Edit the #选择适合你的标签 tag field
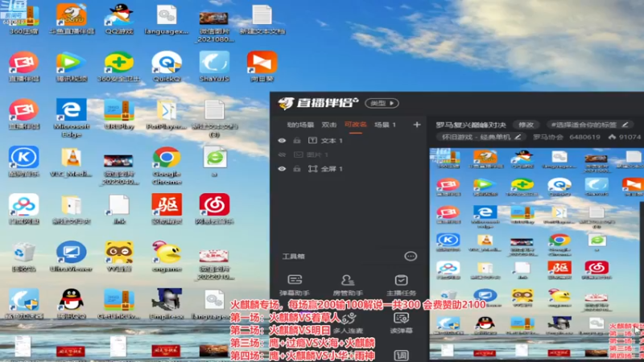This screenshot has width=644, height=362. pyautogui.click(x=590, y=125)
